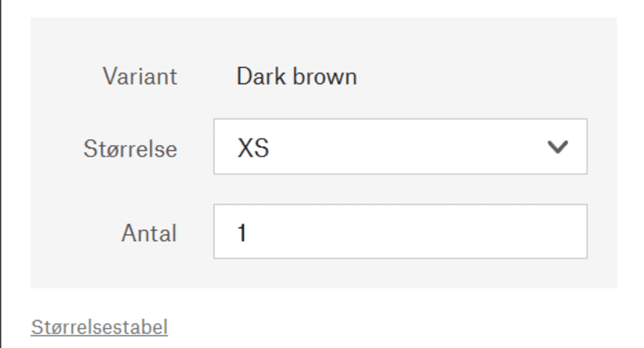Click the Antal label

click(x=149, y=233)
